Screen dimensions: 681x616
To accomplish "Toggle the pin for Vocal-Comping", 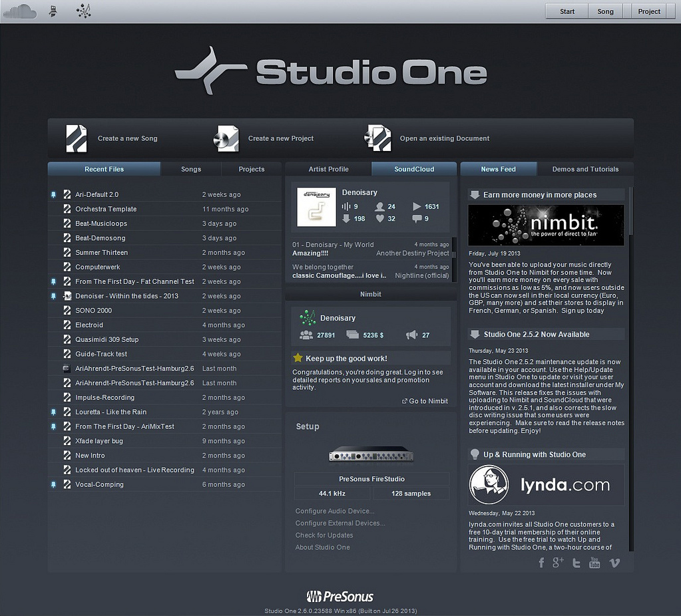I will pos(53,484).
